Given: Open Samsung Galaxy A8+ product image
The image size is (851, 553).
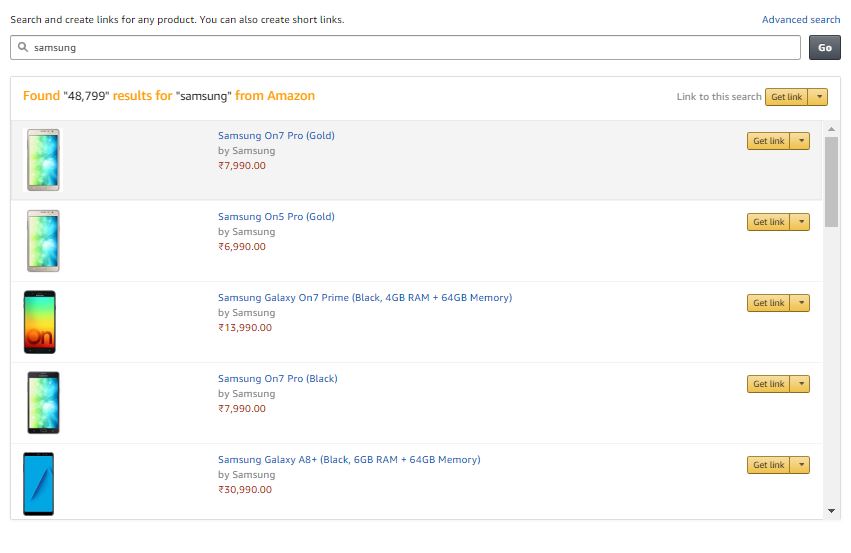Looking at the screenshot, I should [39, 484].
